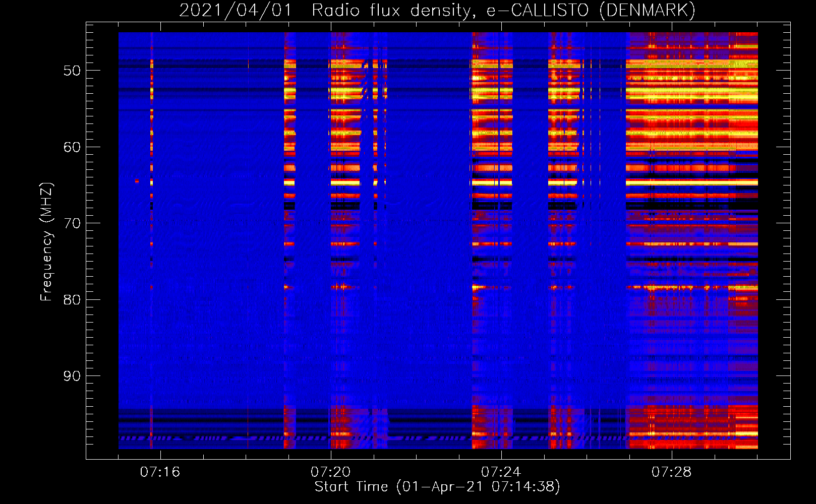Click the 60 MHz frequency tick label

pos(72,147)
